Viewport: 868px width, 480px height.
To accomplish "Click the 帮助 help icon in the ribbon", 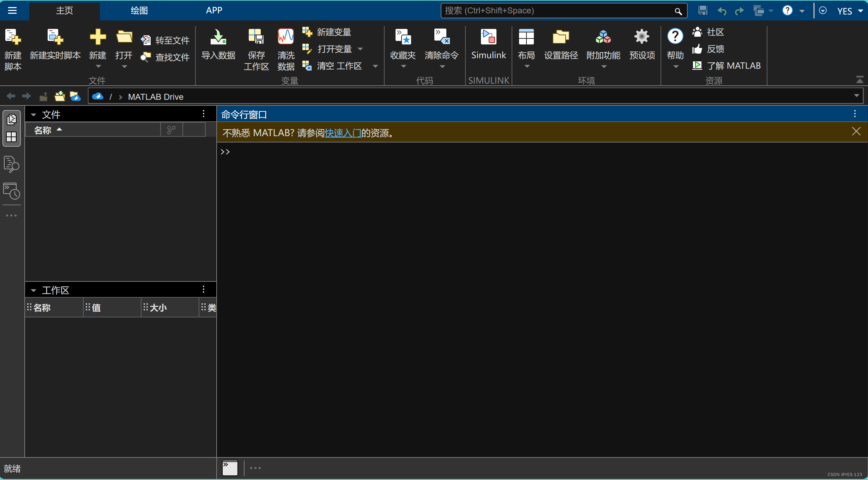I will [675, 36].
